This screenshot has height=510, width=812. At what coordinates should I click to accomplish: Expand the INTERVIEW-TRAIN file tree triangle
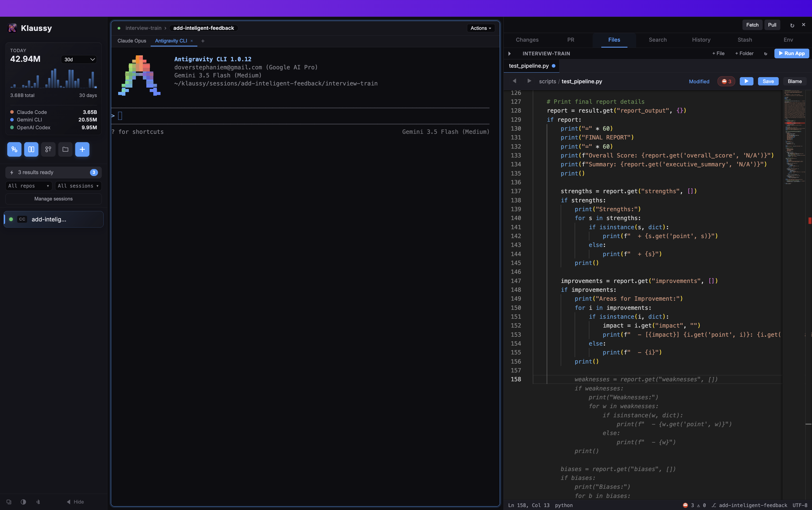510,54
